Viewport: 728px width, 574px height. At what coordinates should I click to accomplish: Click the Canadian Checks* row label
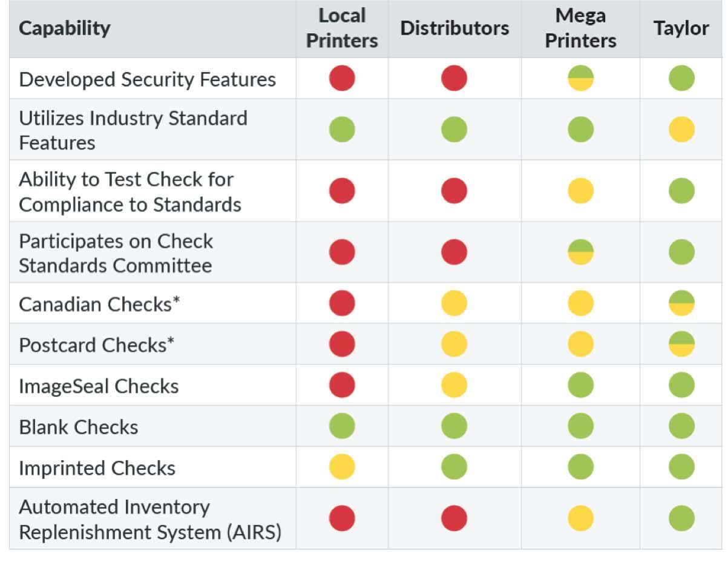pos(100,304)
